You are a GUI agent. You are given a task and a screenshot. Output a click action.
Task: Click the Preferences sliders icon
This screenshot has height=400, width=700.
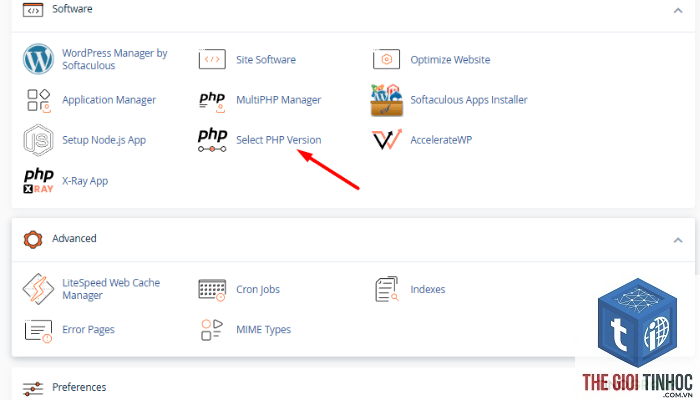33,388
